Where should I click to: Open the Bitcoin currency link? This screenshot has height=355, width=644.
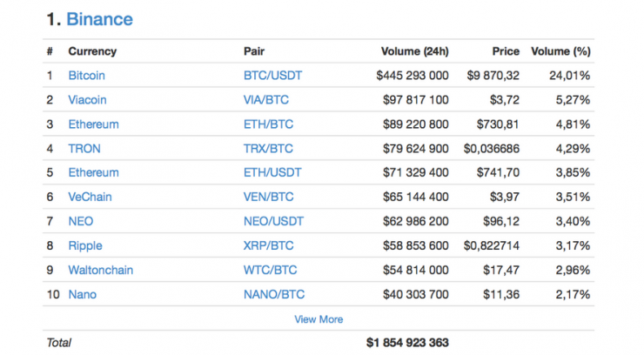(x=87, y=76)
